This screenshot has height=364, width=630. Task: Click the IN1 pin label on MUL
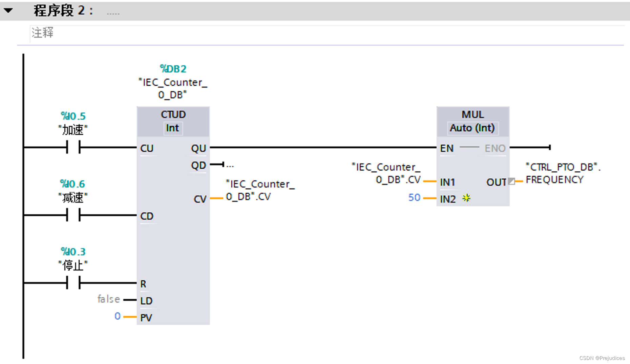point(447,182)
